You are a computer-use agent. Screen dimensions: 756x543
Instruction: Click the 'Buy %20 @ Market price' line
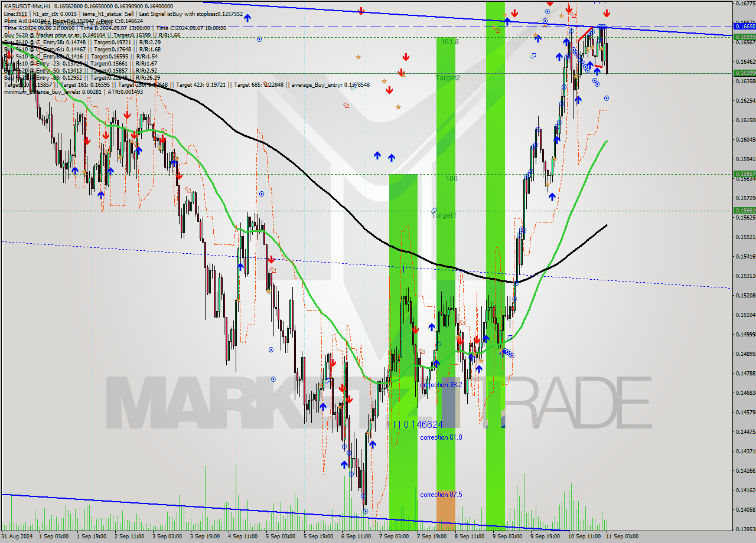tap(92, 35)
